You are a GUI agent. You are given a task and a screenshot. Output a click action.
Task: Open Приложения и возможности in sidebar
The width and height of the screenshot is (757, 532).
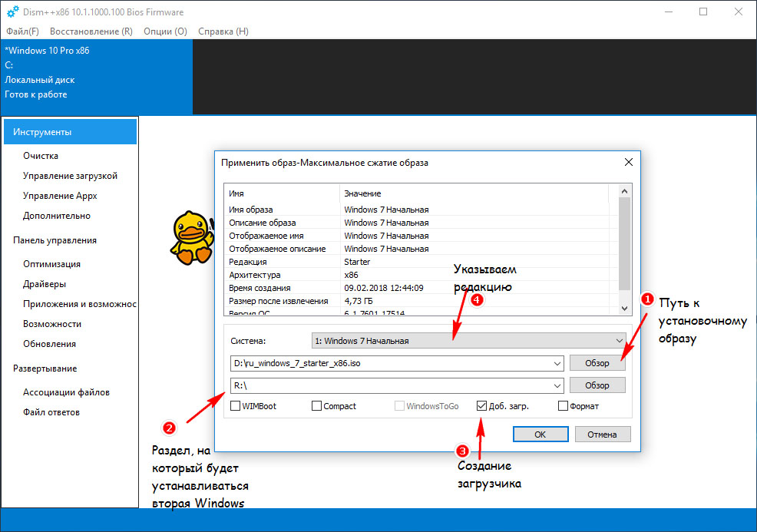click(x=80, y=304)
